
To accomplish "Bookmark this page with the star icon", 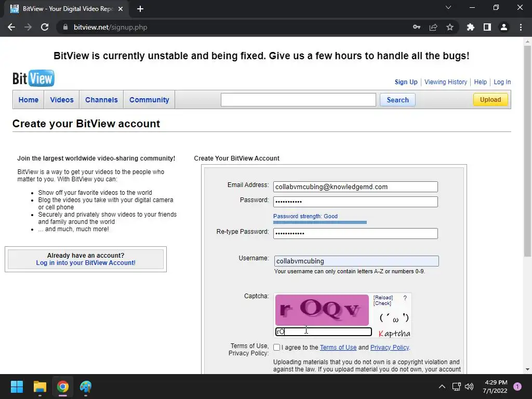I will [450, 27].
